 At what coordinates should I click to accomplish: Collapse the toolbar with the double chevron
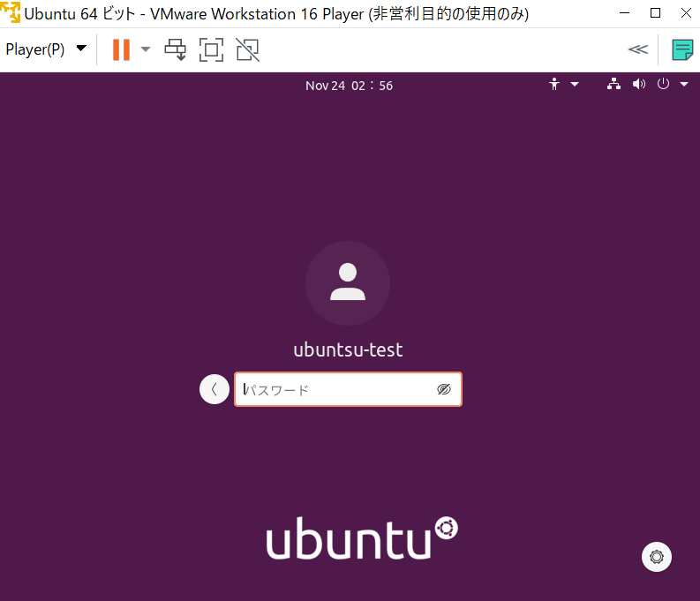click(x=637, y=49)
